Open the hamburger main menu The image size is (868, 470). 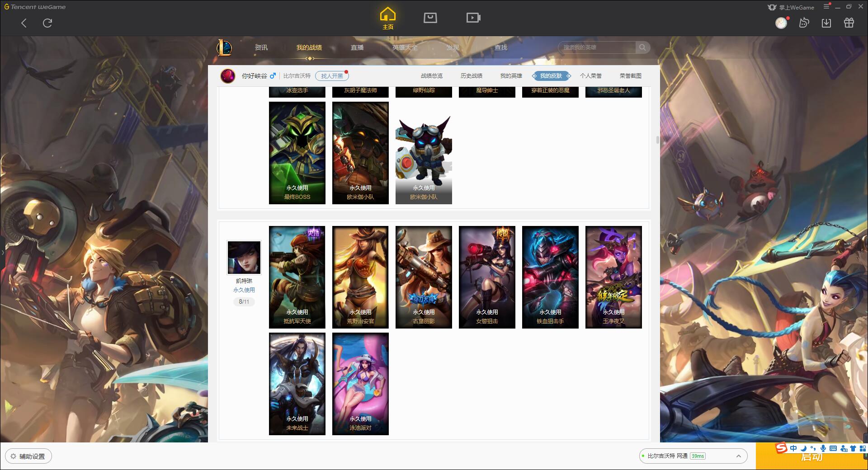click(827, 6)
